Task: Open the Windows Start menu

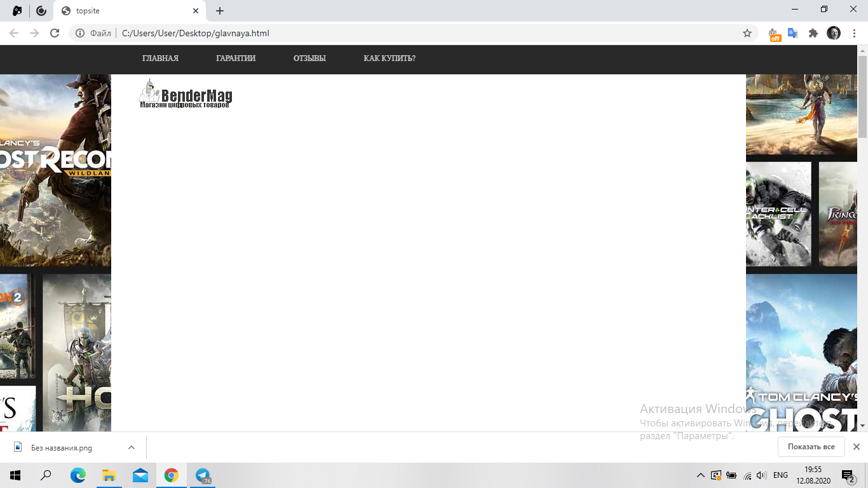Action: point(15,475)
